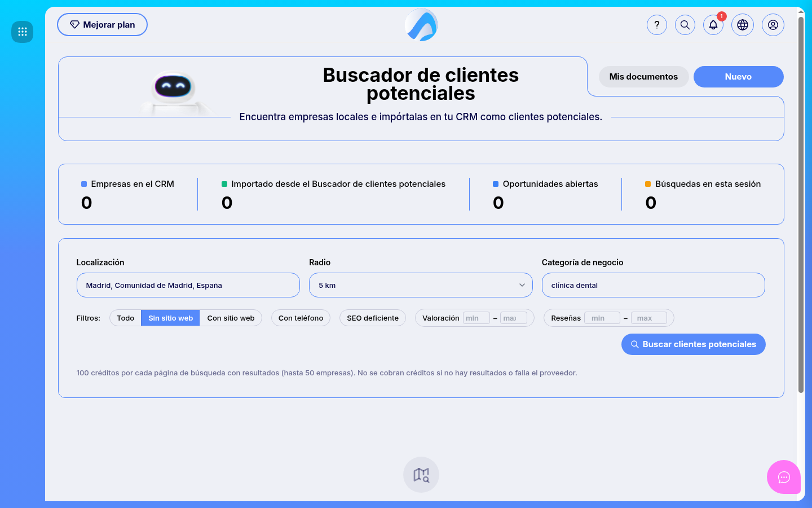Image resolution: width=812 pixels, height=508 pixels.
Task: Click the Valoración max input
Action: pos(513,318)
